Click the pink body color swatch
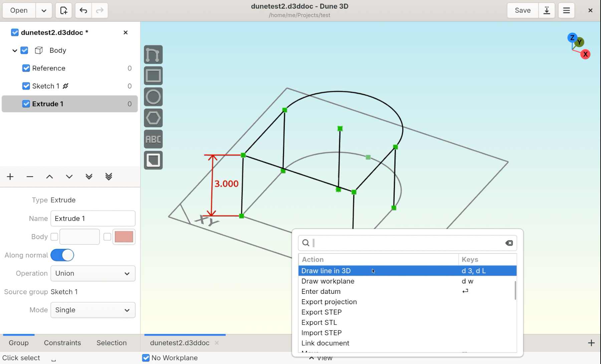 (124, 237)
